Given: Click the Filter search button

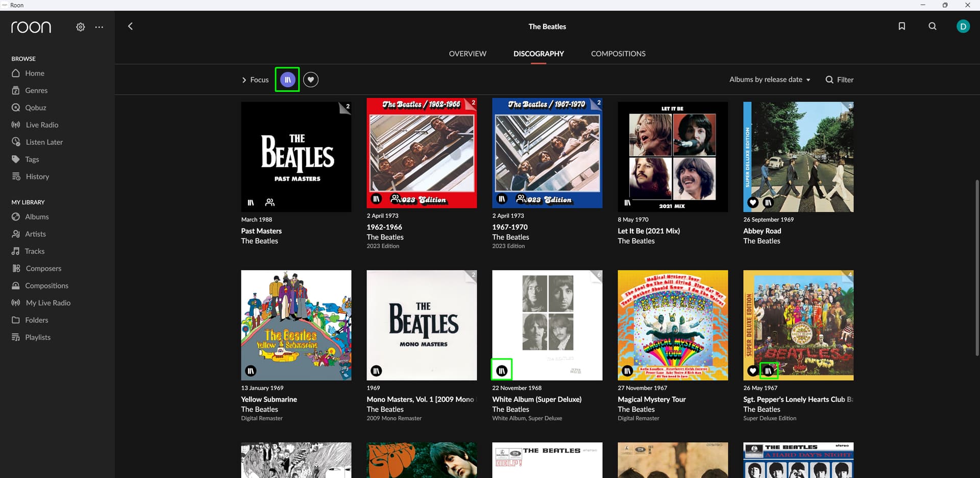Looking at the screenshot, I should pyautogui.click(x=840, y=80).
